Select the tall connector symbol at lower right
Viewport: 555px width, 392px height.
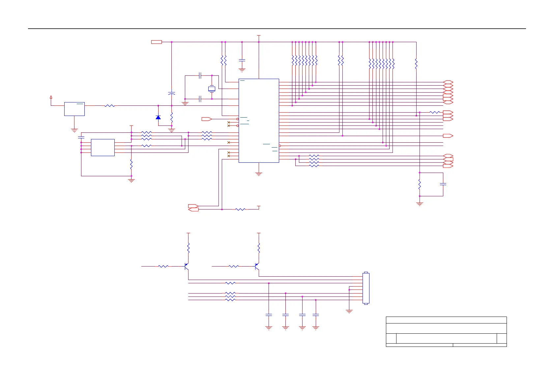tap(366, 288)
